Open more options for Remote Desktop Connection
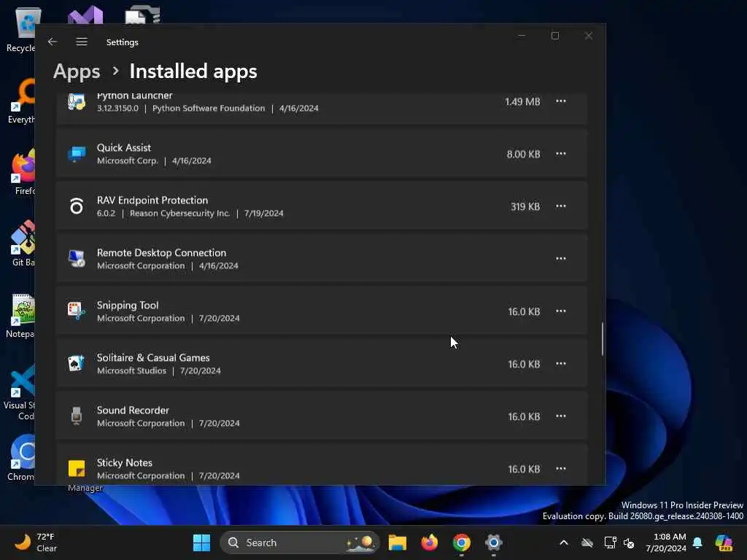This screenshot has width=747, height=560. click(561, 258)
